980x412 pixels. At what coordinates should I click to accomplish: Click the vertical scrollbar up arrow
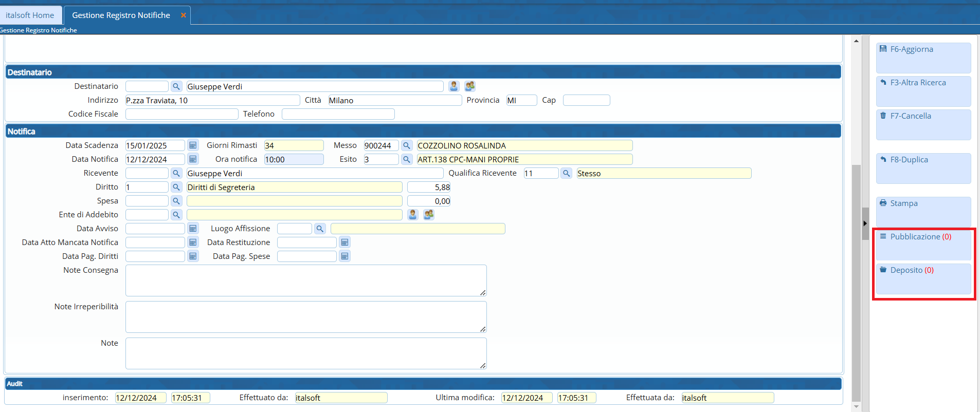point(856,41)
